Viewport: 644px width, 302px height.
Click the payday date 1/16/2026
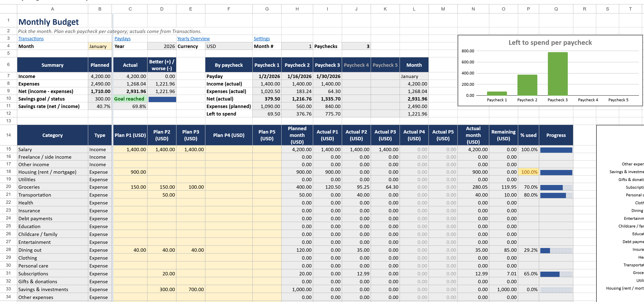click(x=297, y=76)
